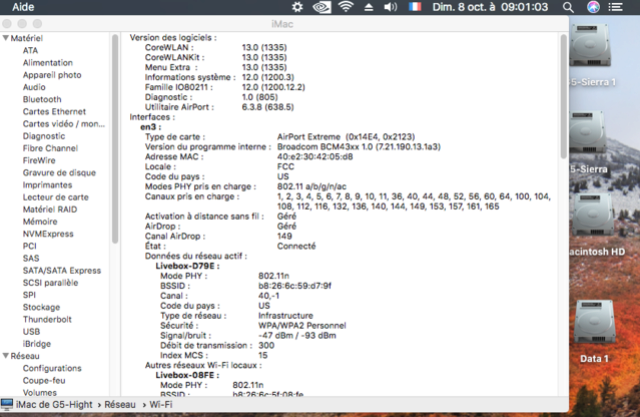Open Notification Center list icon
The width and height of the screenshot is (640, 417).
click(616, 7)
